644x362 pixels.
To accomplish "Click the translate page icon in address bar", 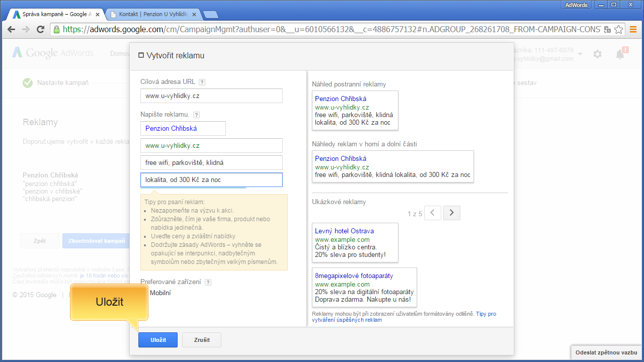I will 607,29.
